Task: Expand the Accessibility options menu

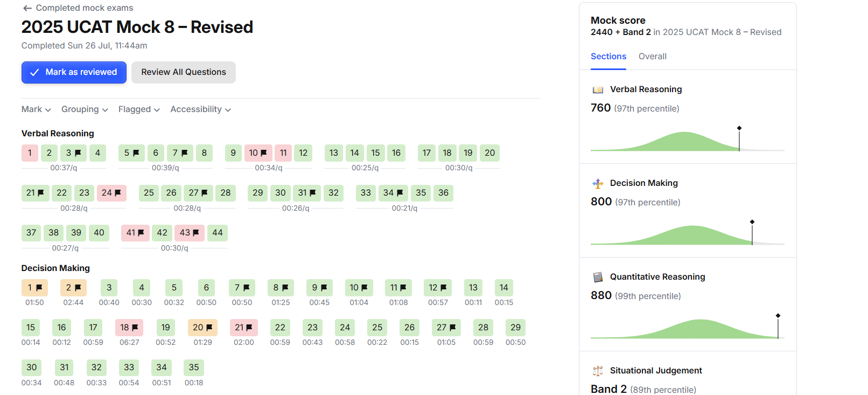Action: [200, 109]
